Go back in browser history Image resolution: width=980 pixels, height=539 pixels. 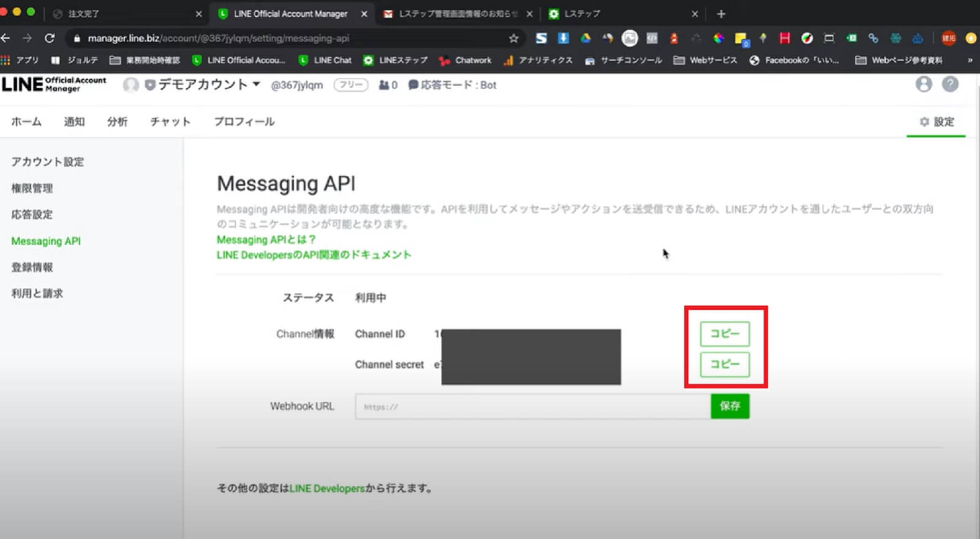(x=6, y=38)
